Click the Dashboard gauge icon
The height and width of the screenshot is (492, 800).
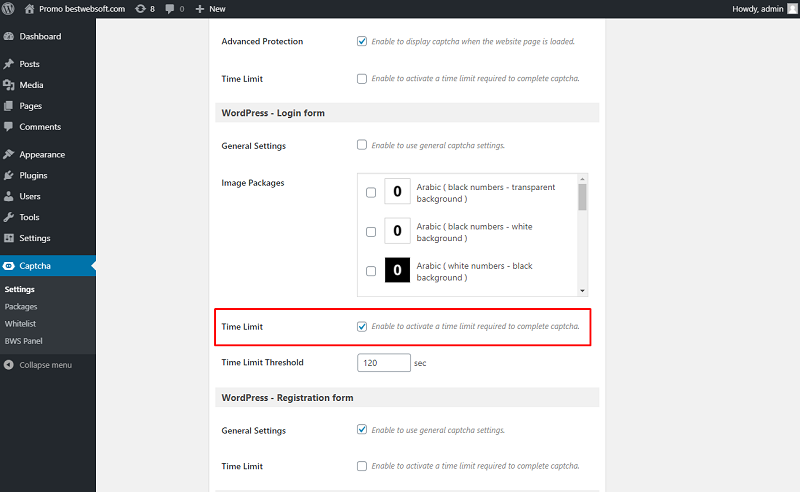tap(9, 36)
